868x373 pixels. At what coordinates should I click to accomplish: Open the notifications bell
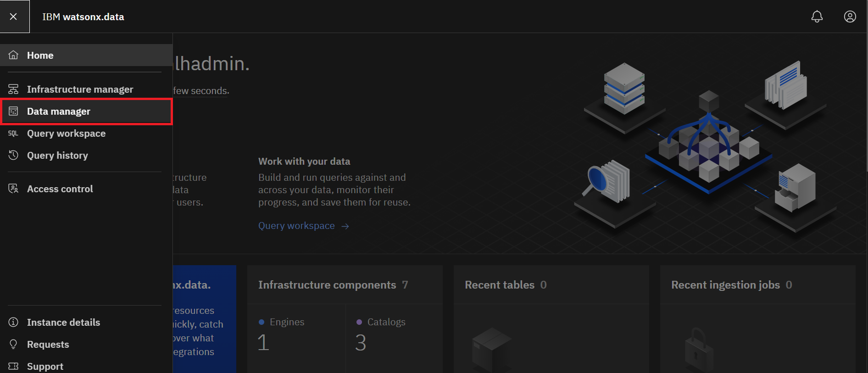[817, 17]
